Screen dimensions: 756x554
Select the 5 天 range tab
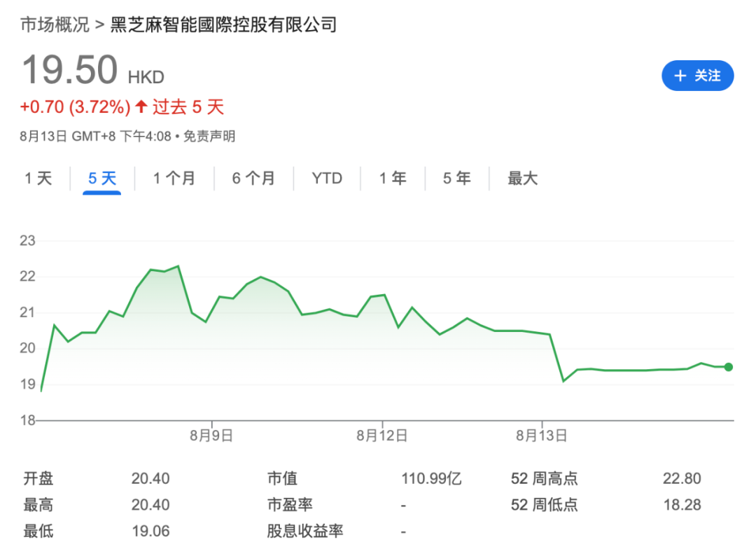coord(101,179)
